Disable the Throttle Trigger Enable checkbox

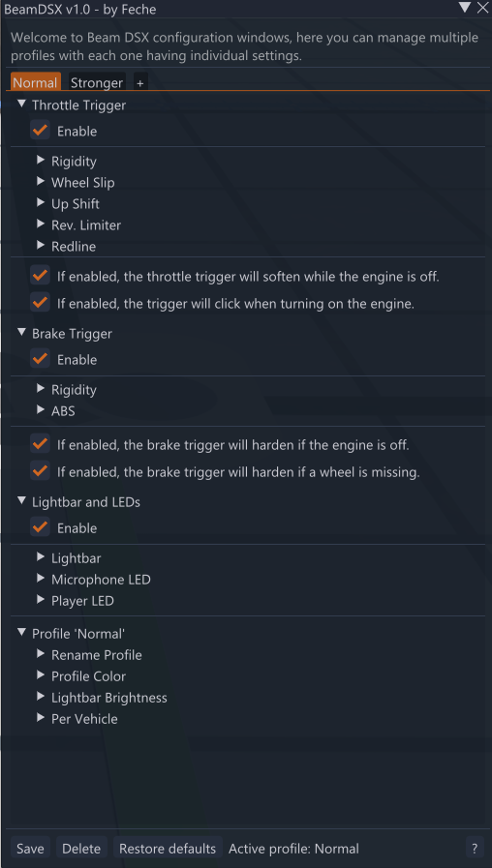[40, 132]
